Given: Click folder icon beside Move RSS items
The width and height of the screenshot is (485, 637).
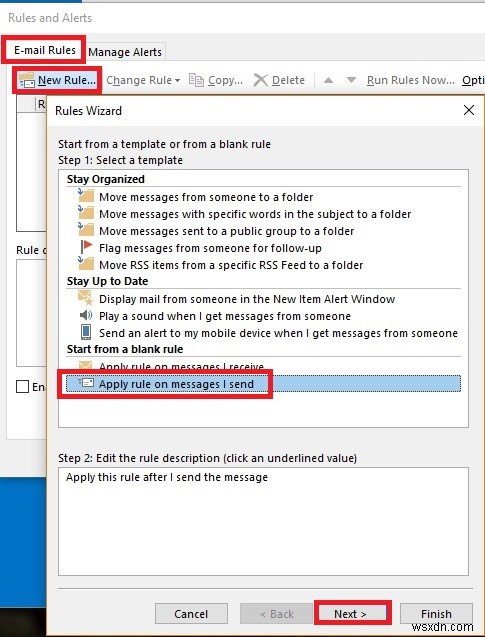Looking at the screenshot, I should coord(86,264).
